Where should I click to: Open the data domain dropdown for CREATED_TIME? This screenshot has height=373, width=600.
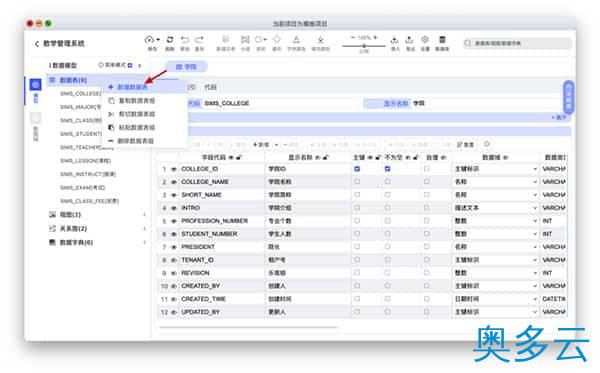click(x=535, y=299)
